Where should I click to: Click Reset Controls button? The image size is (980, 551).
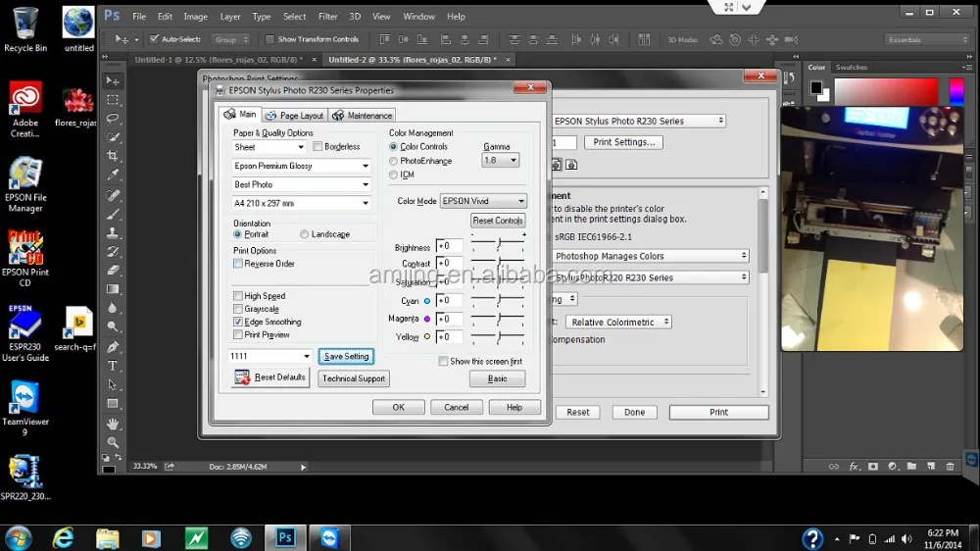tap(498, 221)
